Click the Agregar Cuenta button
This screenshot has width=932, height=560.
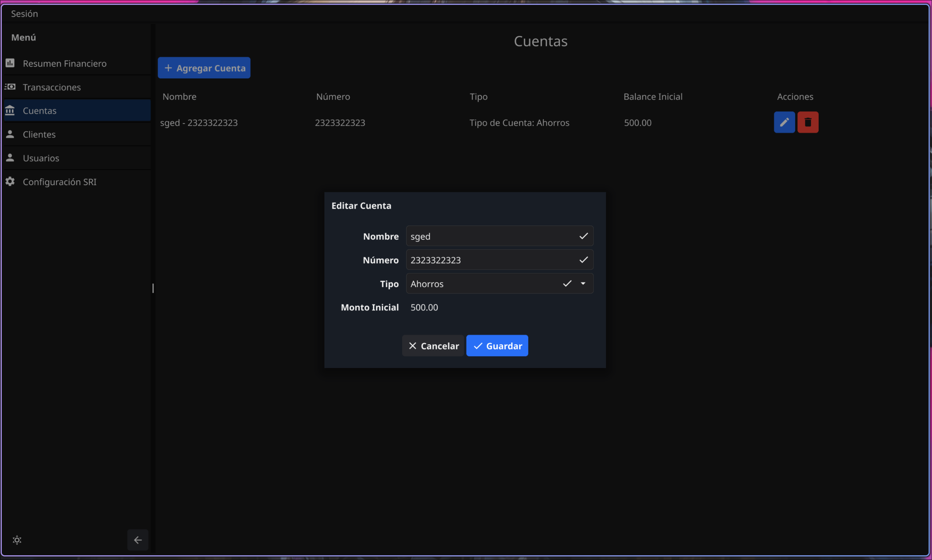point(204,68)
